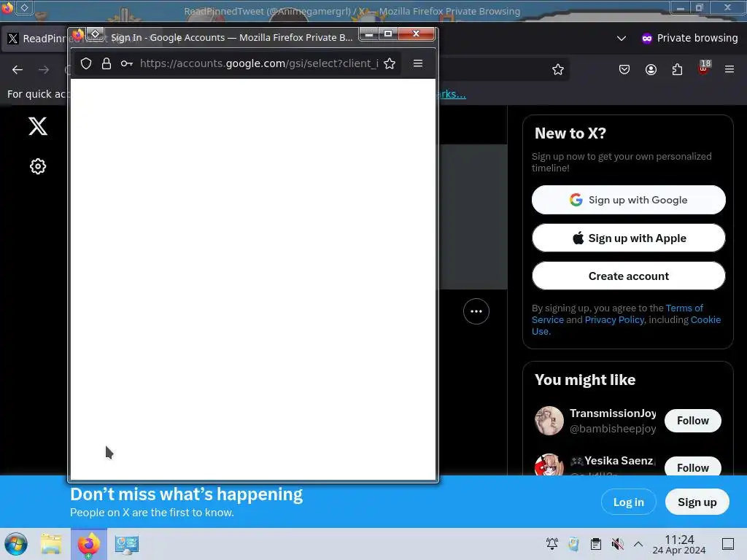747x560 pixels.
Task: Click the Create account button
Action: tap(628, 276)
